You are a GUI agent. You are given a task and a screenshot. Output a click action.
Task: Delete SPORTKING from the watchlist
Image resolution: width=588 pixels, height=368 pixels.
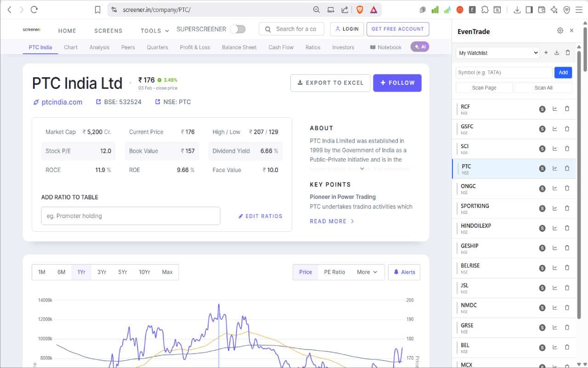click(567, 208)
